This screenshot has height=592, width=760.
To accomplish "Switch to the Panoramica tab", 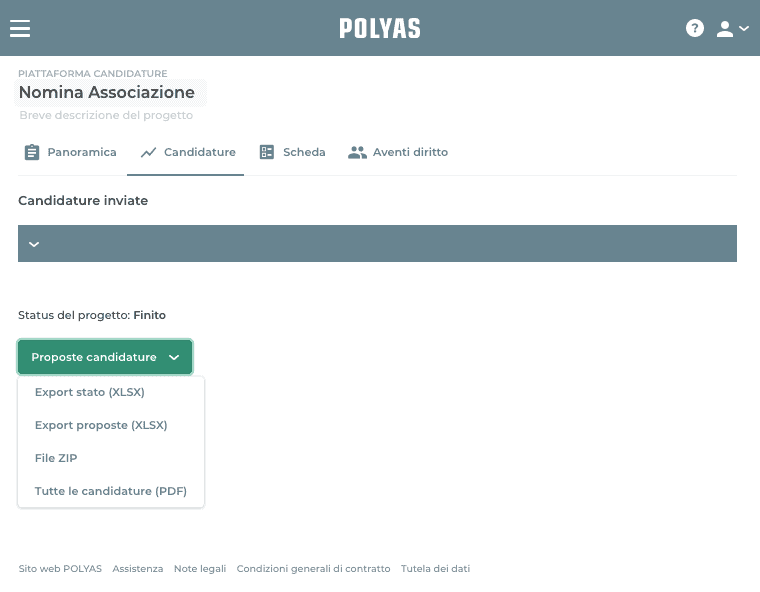I will [82, 153].
